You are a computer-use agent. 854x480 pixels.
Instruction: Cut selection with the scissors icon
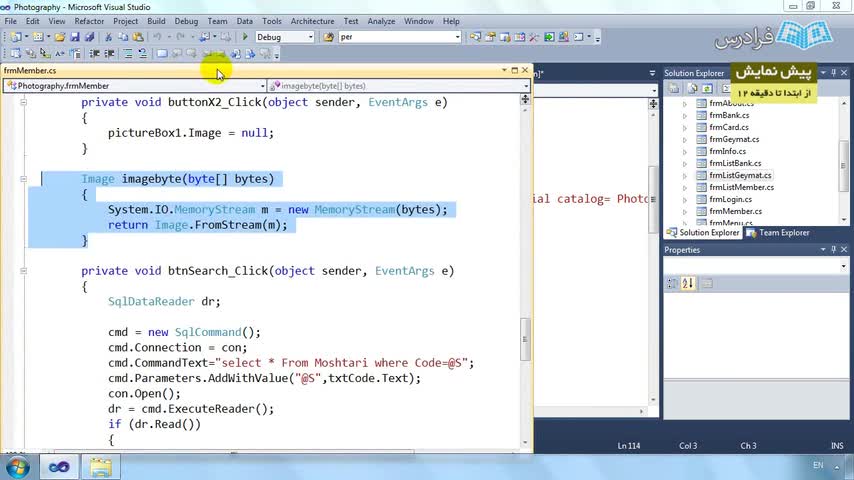[x=108, y=37]
